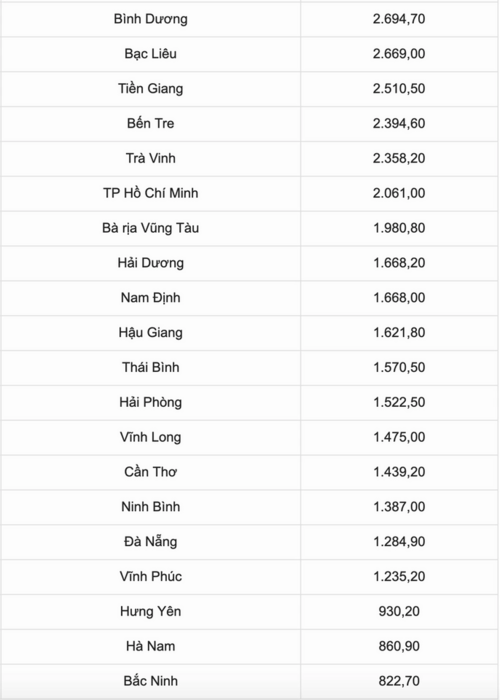Viewport: 500px width, 700px height.
Task: Click the Bắc Ninh province cell
Action: pyautogui.click(x=150, y=681)
